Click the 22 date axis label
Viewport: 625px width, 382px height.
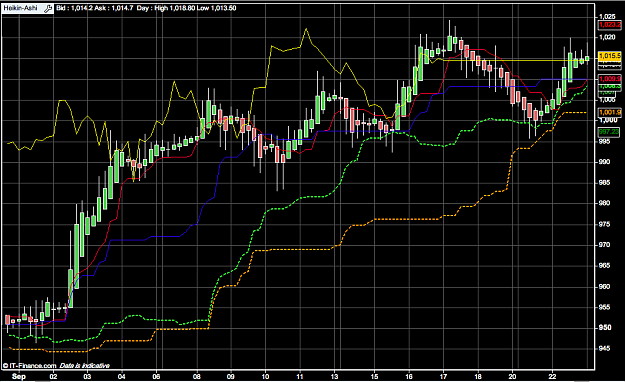click(x=552, y=376)
